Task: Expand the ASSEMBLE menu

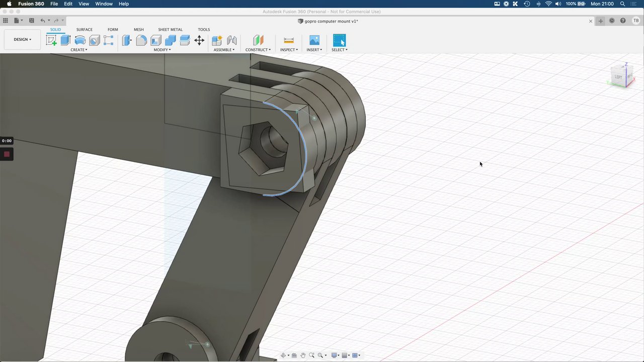Action: (224, 50)
